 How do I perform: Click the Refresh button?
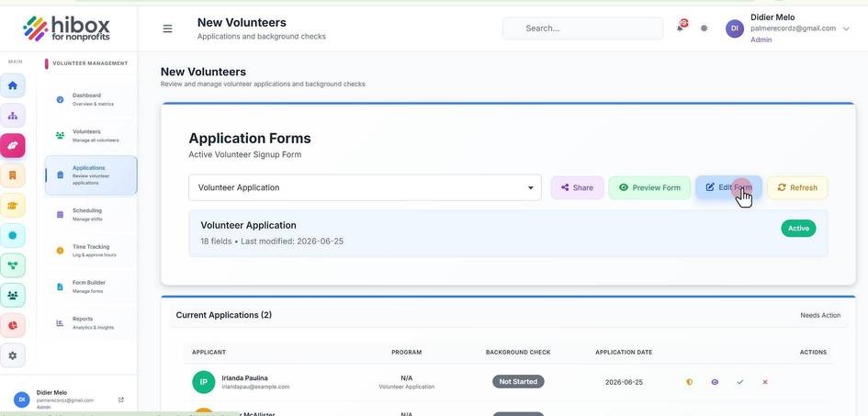[x=797, y=187]
